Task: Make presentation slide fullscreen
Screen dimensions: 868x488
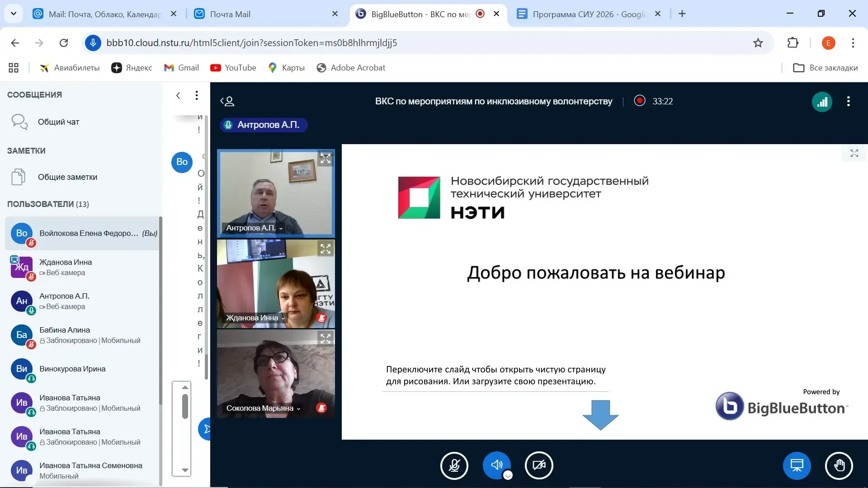Action: click(854, 154)
